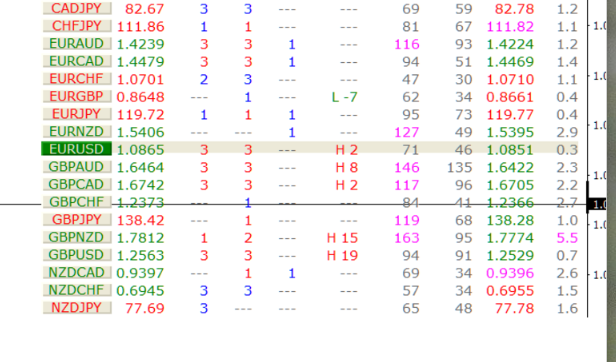Select EURJPY price 119.72
The image size is (616, 362).
pos(141,115)
